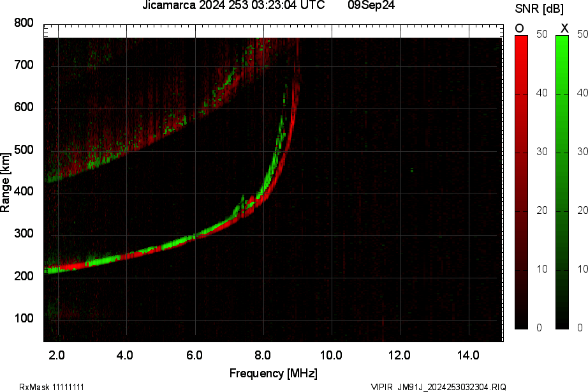588x392 pixels.
Task: Click the '12.0' frequency tick label
Action: [x=399, y=355]
